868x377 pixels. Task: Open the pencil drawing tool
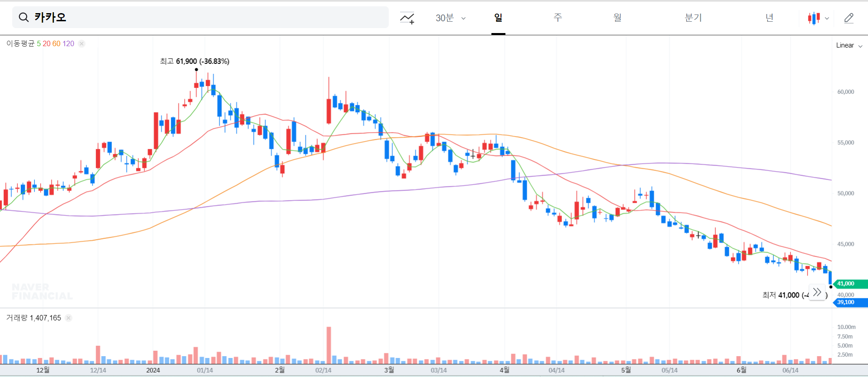(849, 18)
